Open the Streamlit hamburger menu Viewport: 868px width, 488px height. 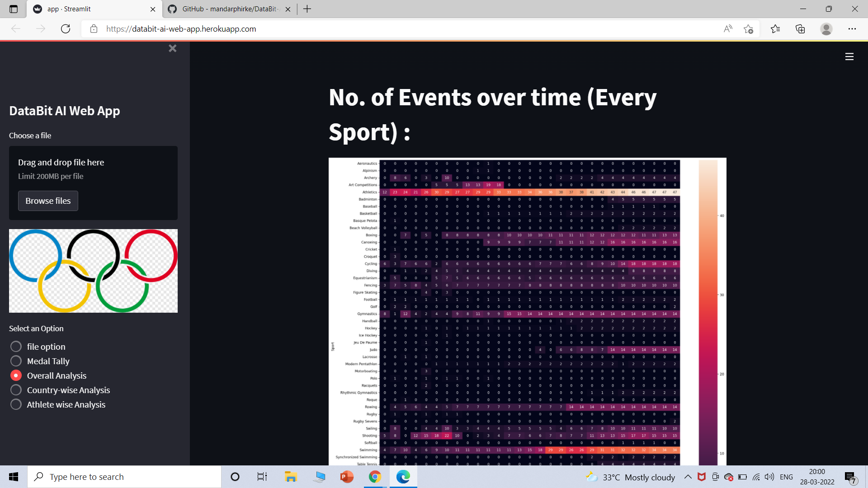coord(849,56)
